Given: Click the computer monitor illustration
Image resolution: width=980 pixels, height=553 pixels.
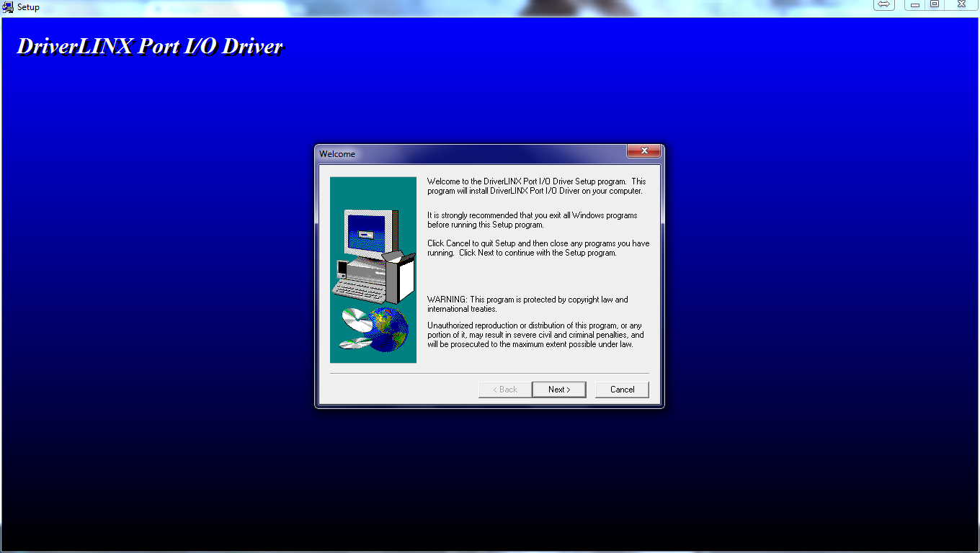Looking at the screenshot, I should pos(367,234).
